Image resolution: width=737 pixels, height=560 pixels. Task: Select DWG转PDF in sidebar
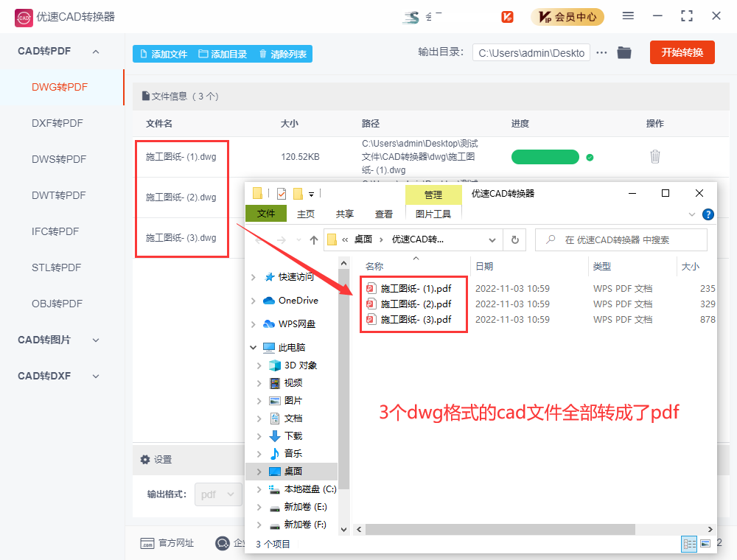60,88
